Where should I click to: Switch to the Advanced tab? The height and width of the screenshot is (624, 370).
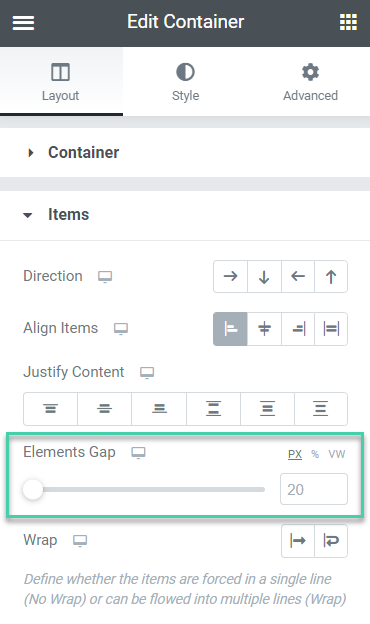310,82
